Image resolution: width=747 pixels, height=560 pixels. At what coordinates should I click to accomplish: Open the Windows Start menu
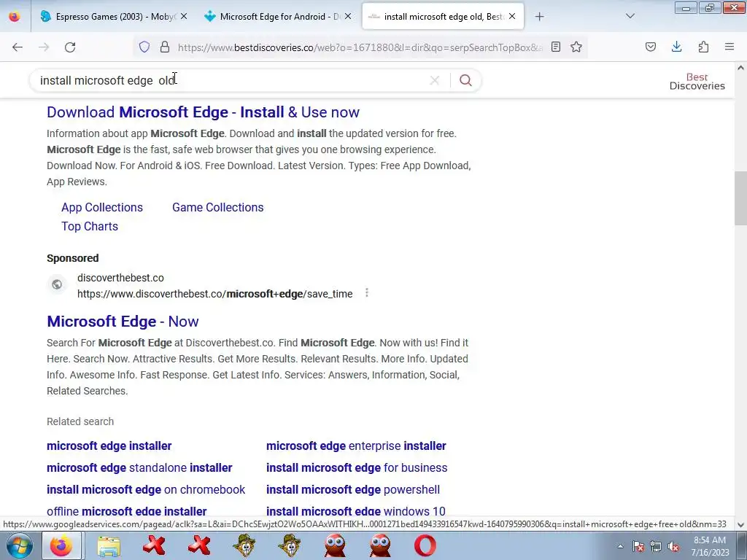point(19,545)
